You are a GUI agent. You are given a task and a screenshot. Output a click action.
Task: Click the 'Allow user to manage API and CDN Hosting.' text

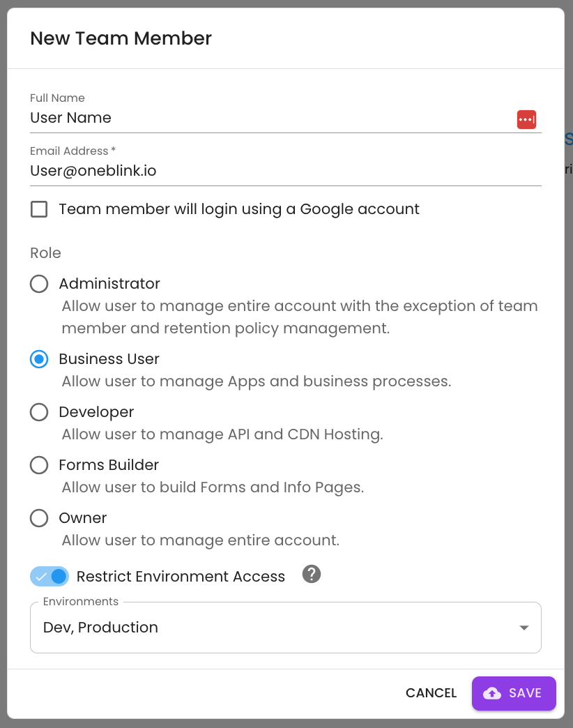coord(222,434)
